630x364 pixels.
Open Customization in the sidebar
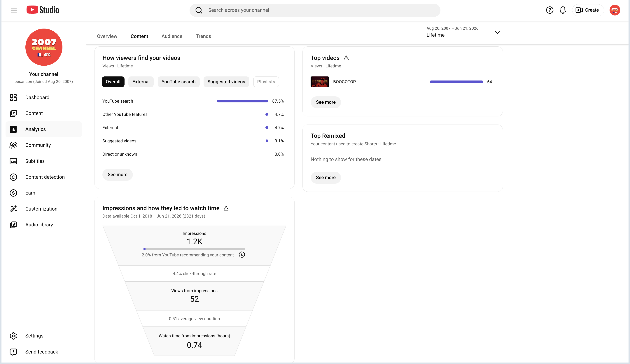(44, 209)
